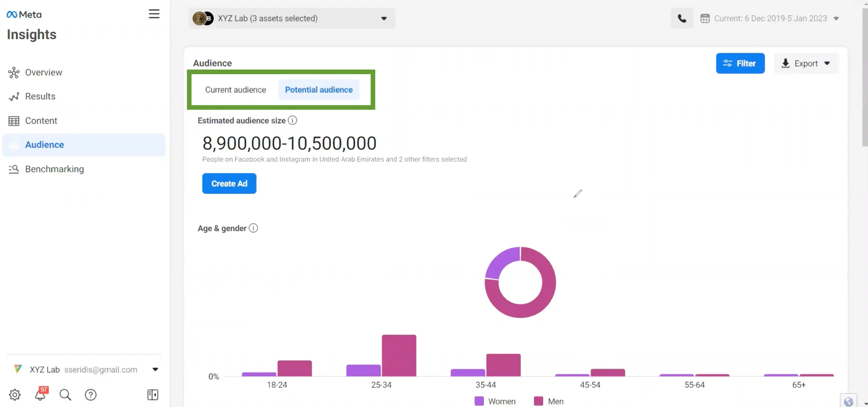
Task: Click the Content table icon
Action: (x=14, y=121)
